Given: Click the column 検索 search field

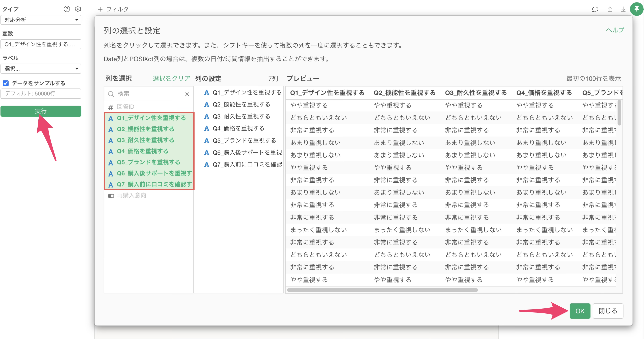Looking at the screenshot, I should click(148, 94).
